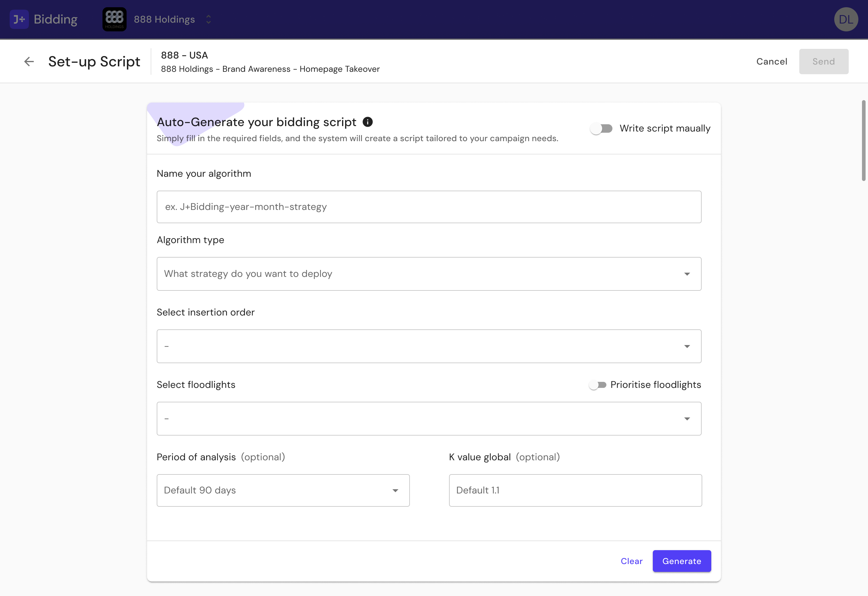The width and height of the screenshot is (868, 596).
Task: Click the Clear link
Action: 631,561
